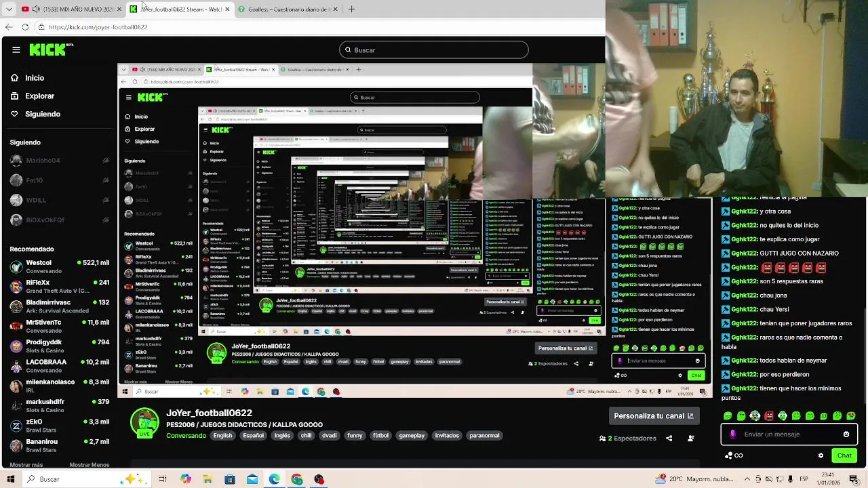This screenshot has width=868, height=488.
Task: Click the Conversando category link
Action: pyautogui.click(x=186, y=436)
